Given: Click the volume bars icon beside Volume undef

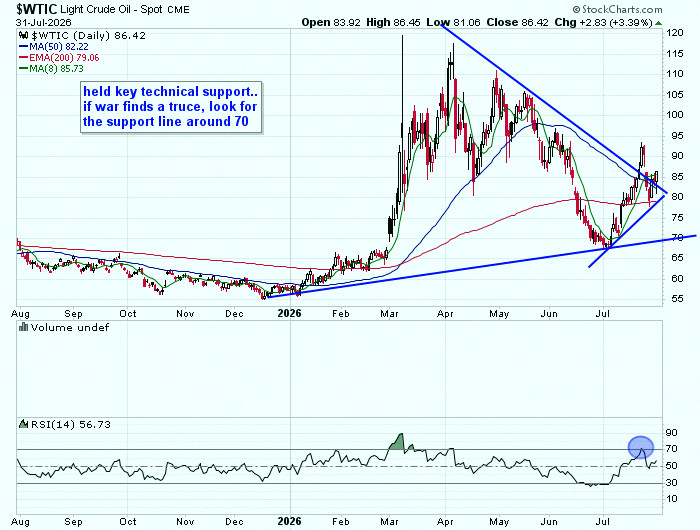Looking at the screenshot, I should click(x=23, y=328).
